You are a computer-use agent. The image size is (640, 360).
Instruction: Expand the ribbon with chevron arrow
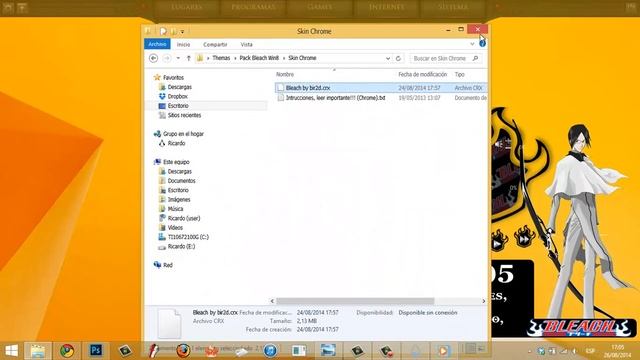tap(472, 44)
